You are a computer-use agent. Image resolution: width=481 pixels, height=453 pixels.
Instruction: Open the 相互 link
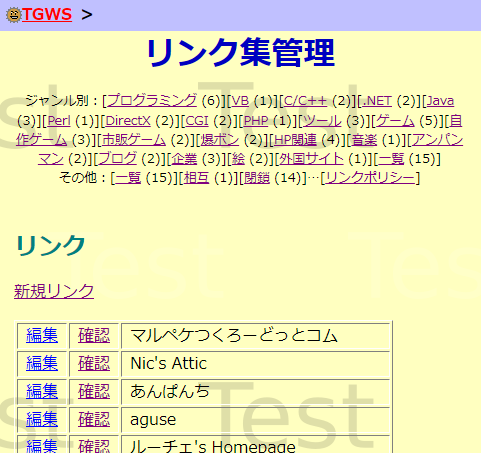coord(196,178)
